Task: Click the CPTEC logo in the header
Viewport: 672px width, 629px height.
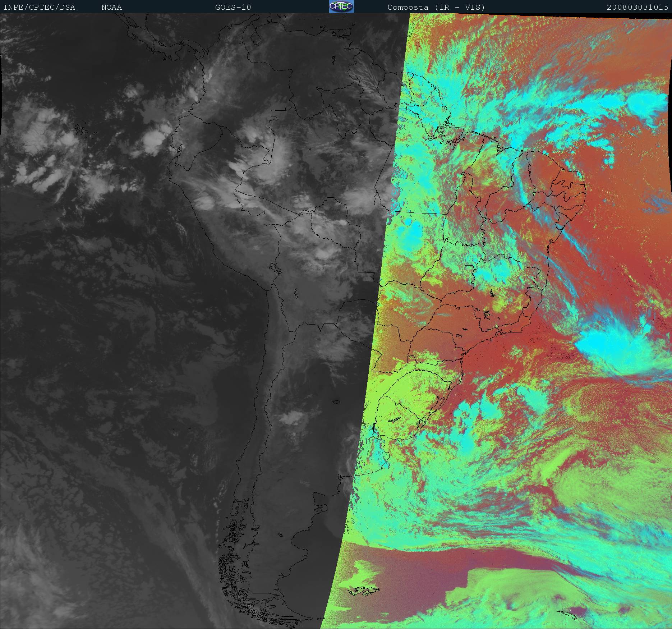Action: (x=341, y=7)
